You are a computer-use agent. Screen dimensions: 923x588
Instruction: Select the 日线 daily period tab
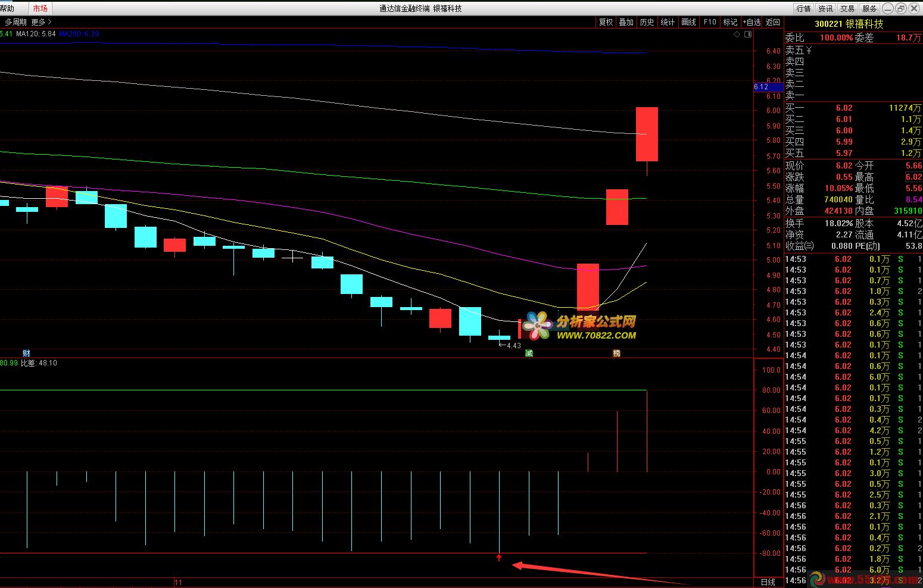[768, 582]
